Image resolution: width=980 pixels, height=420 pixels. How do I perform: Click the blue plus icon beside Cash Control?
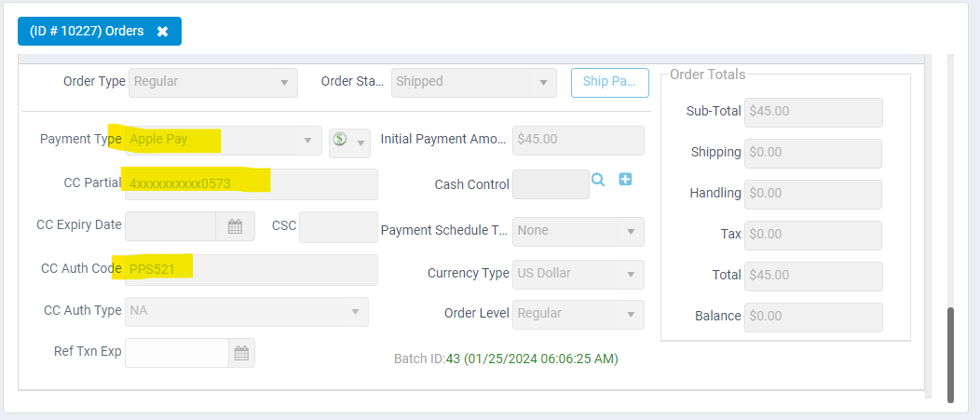click(x=625, y=180)
